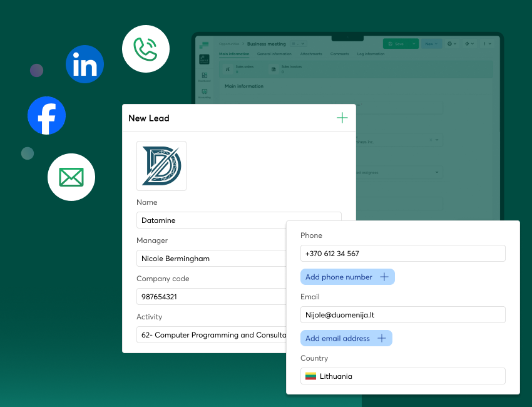Open the Dashboard sidebar icon
532x407 pixels.
click(x=204, y=75)
